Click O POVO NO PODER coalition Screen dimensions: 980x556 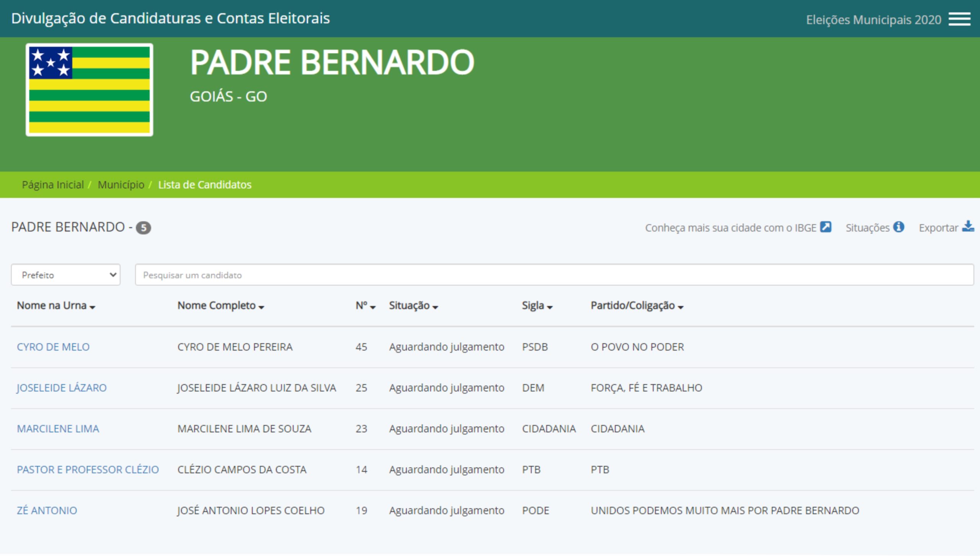click(x=637, y=347)
